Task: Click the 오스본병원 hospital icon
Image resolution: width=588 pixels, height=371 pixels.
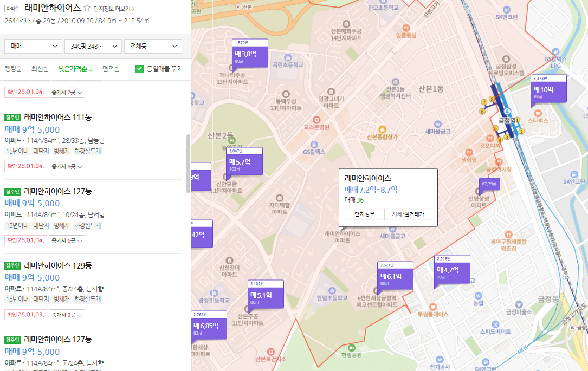Action: (316, 120)
